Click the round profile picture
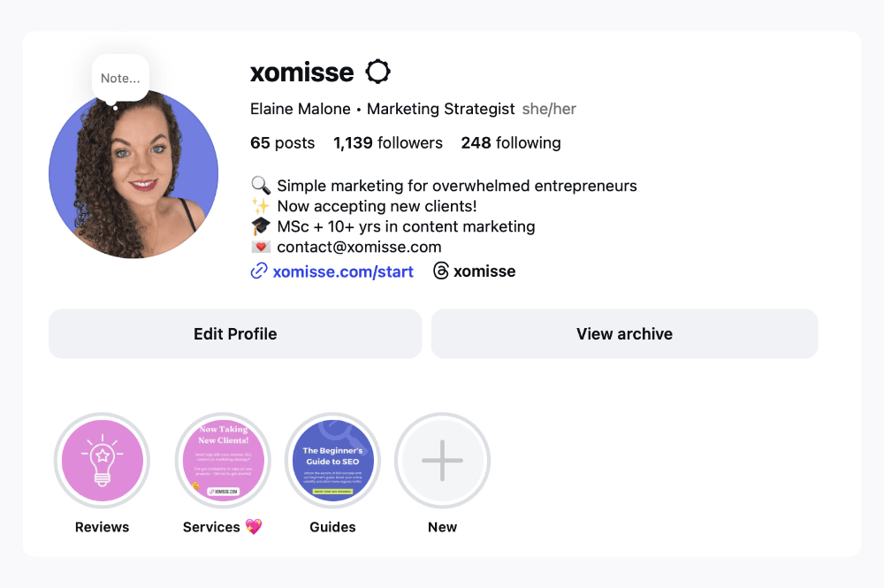884x588 pixels. (133, 177)
